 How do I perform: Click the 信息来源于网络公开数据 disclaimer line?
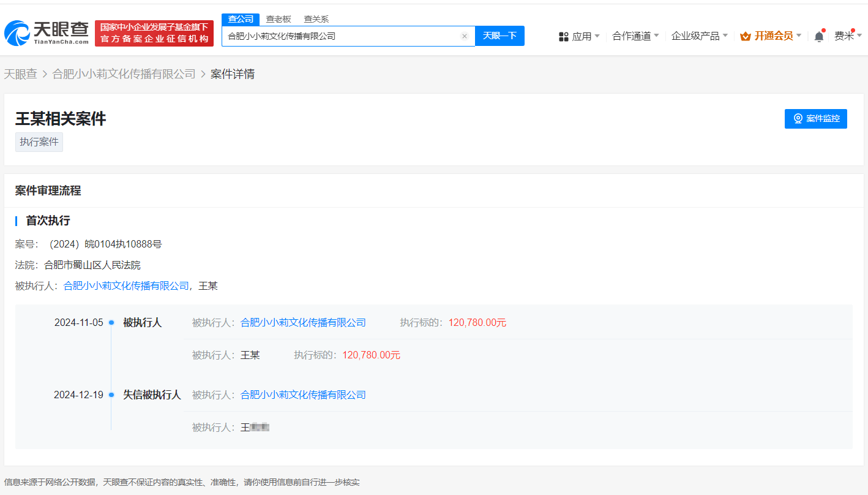[182, 483]
